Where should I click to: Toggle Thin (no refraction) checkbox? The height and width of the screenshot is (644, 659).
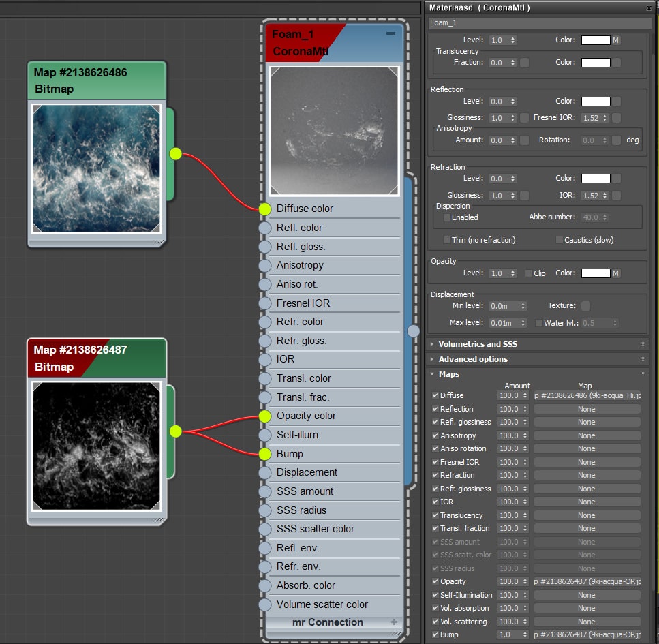(x=447, y=240)
